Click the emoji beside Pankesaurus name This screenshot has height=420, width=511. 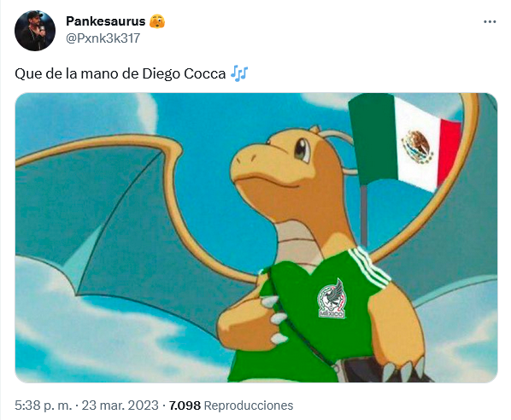point(157,21)
